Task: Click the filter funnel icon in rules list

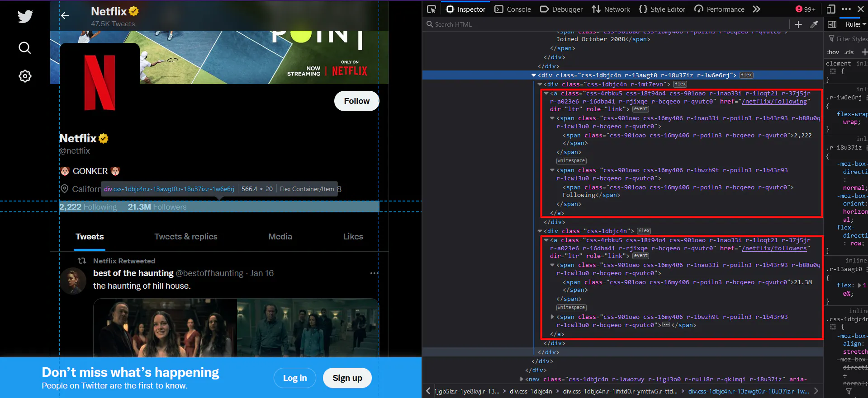Action: pyautogui.click(x=849, y=391)
